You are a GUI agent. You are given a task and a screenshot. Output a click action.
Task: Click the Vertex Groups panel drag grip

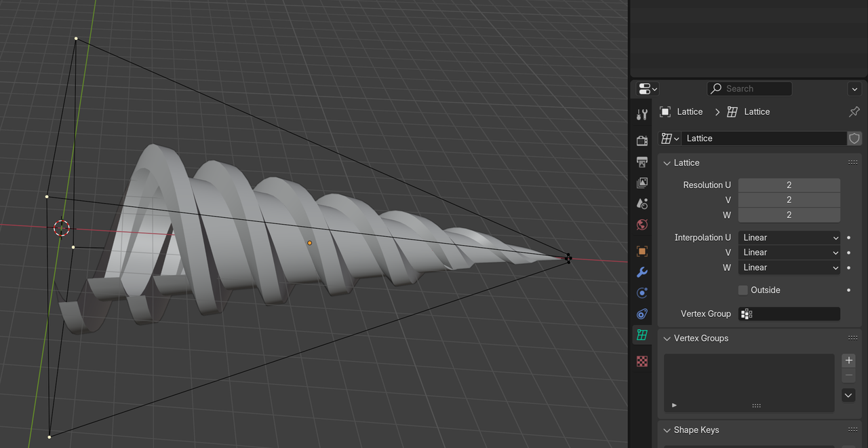pyautogui.click(x=852, y=338)
